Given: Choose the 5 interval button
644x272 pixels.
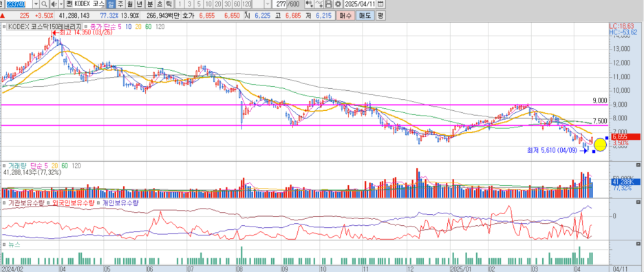Looking at the screenshot, I should click(200, 5).
